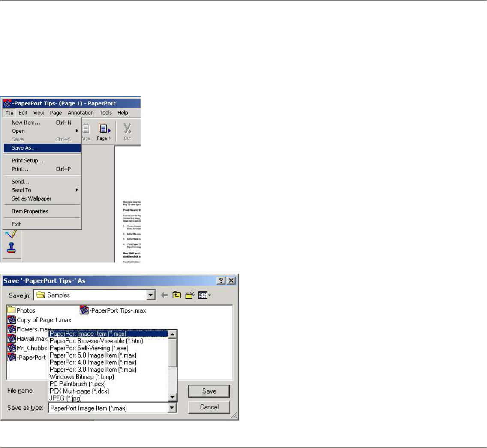The height and width of the screenshot is (448, 487).
Task: Open the Save as type combo box
Action: (113, 408)
